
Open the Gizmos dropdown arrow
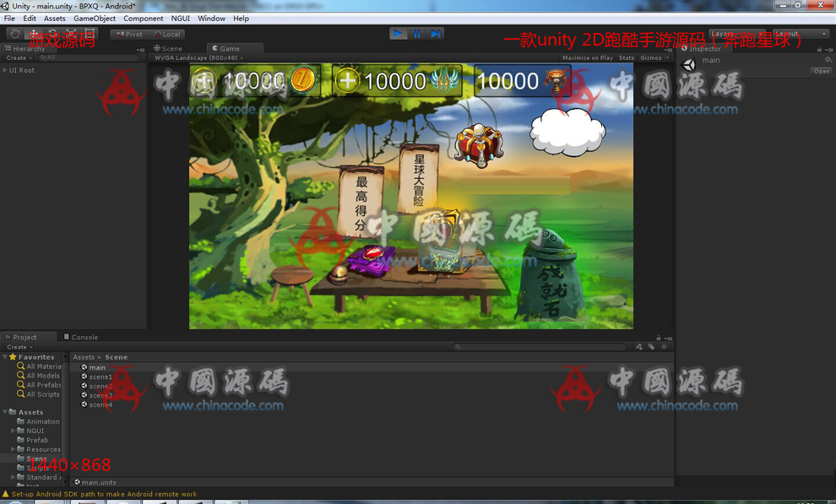(x=667, y=57)
